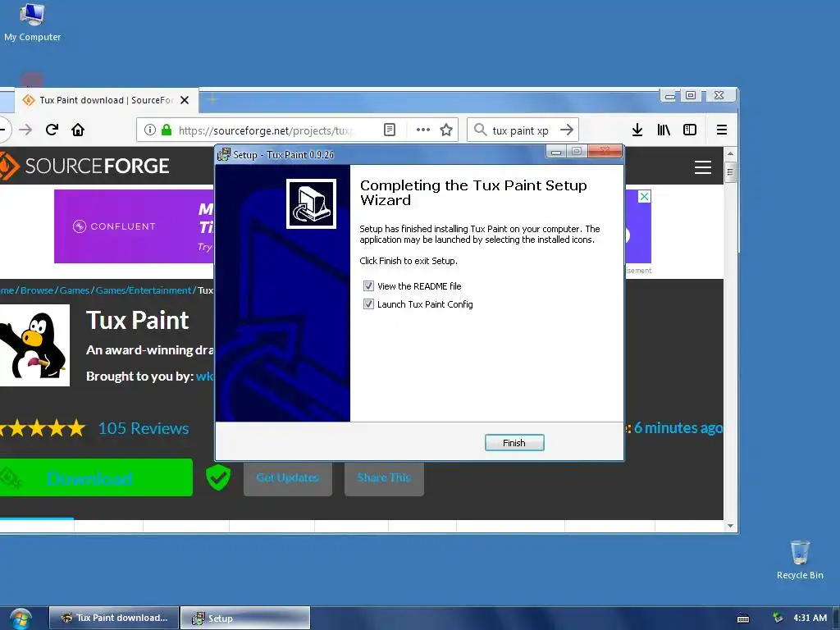Click '6 minutes ago' text

point(678,427)
